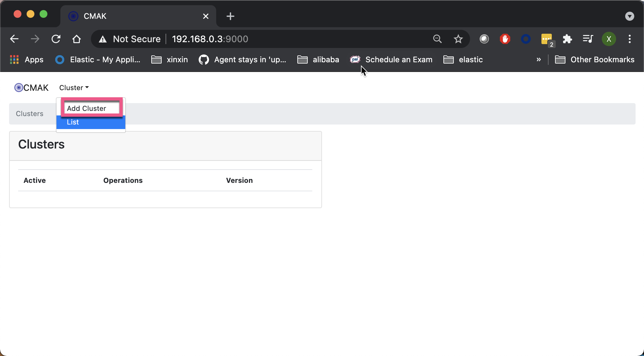Open the alibaba bookmark folder
Image resolution: width=644 pixels, height=356 pixels.
(x=318, y=60)
